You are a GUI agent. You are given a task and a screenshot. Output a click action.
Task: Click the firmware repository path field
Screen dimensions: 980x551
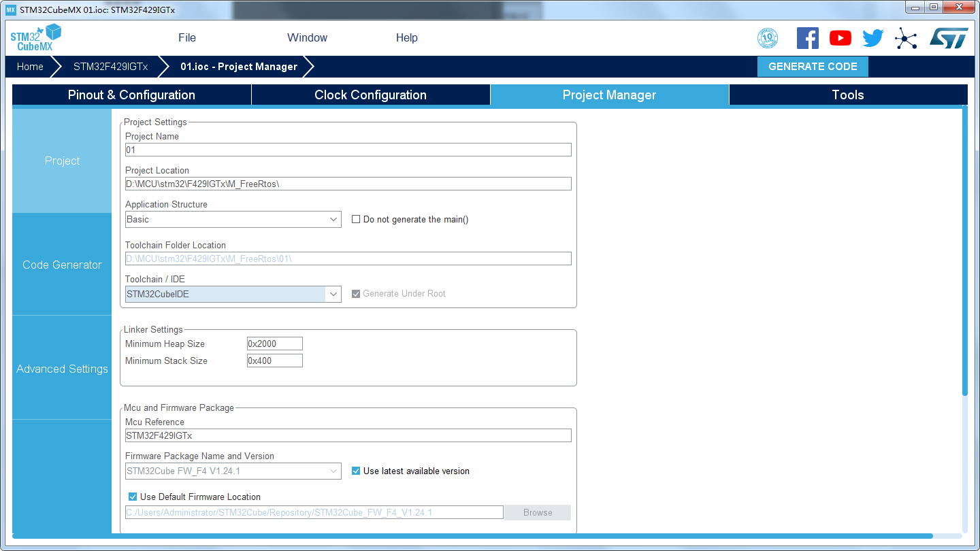(x=314, y=512)
